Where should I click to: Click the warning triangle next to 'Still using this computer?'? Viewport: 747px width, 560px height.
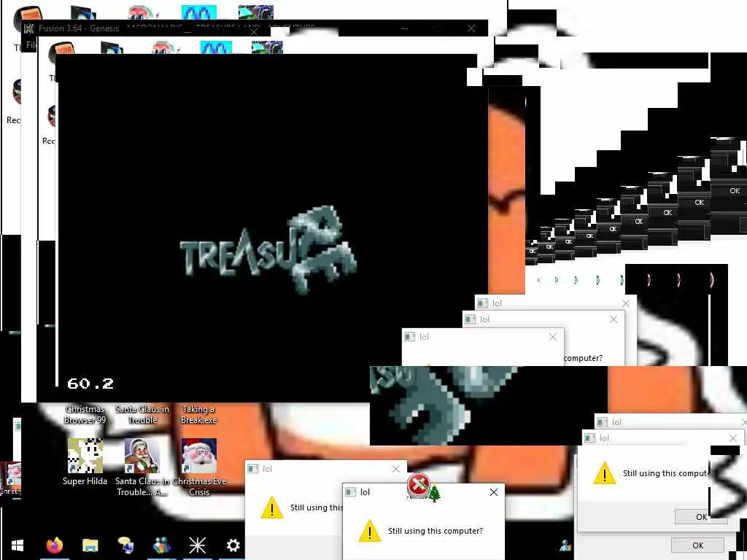[370, 531]
